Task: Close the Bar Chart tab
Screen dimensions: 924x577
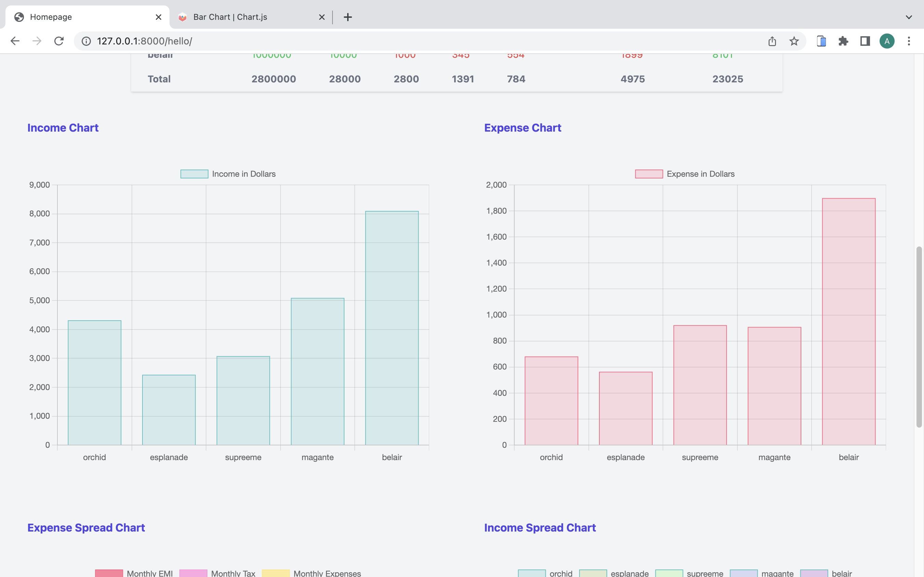Action: [x=322, y=17]
